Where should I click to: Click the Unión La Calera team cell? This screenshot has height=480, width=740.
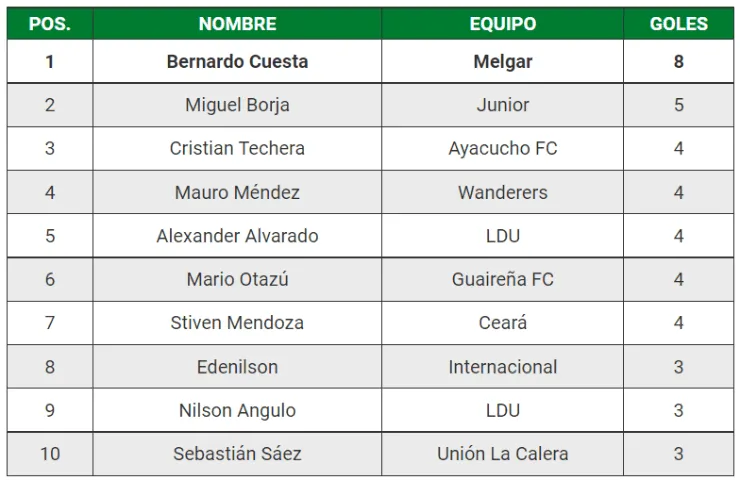point(502,454)
